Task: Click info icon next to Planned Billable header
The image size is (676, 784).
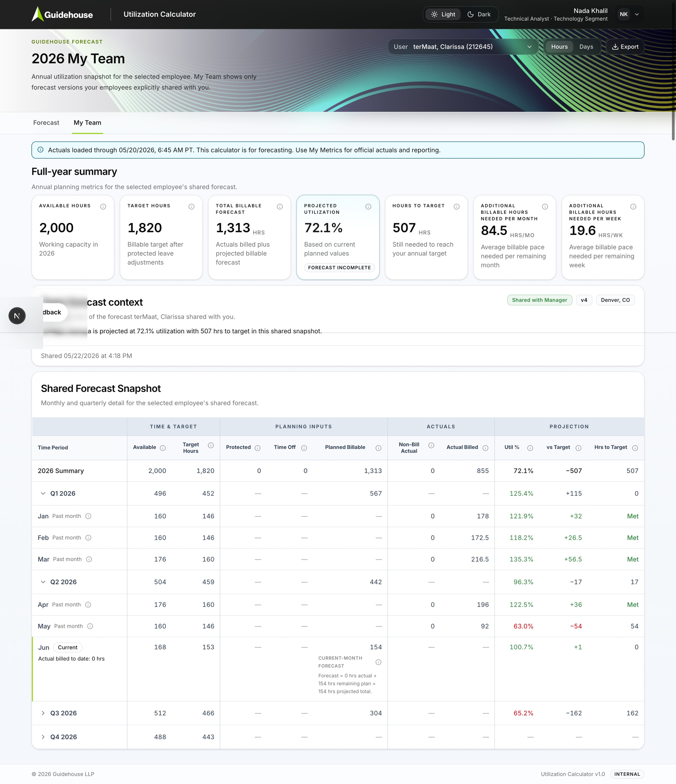Action: (x=378, y=448)
